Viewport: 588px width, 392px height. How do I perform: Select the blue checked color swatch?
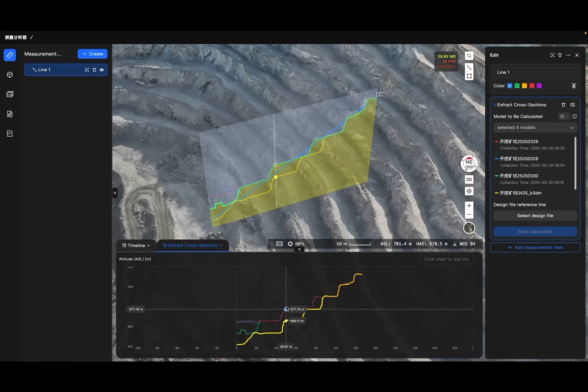coord(510,86)
